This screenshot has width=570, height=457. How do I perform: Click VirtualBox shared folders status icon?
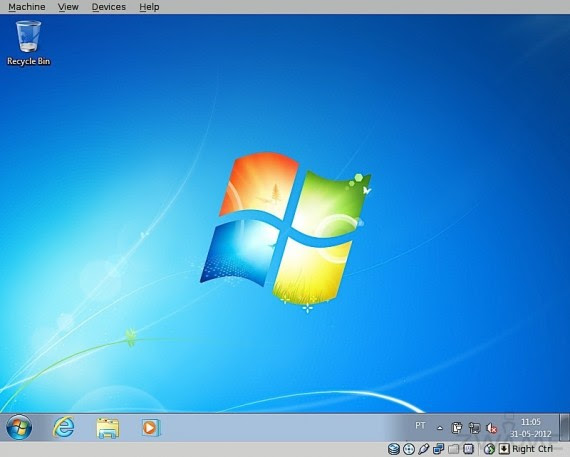pos(453,449)
